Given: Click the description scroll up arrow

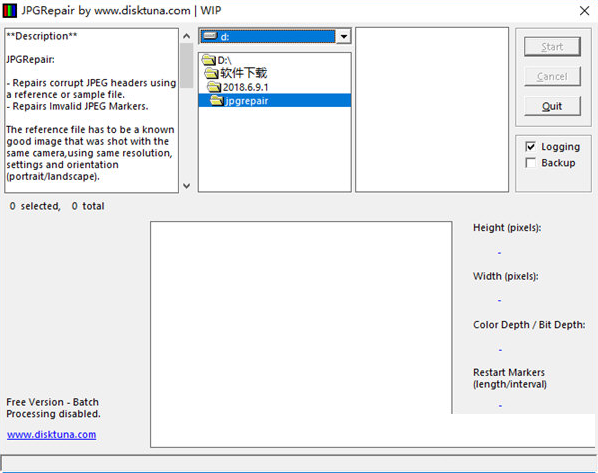Looking at the screenshot, I should tap(186, 36).
